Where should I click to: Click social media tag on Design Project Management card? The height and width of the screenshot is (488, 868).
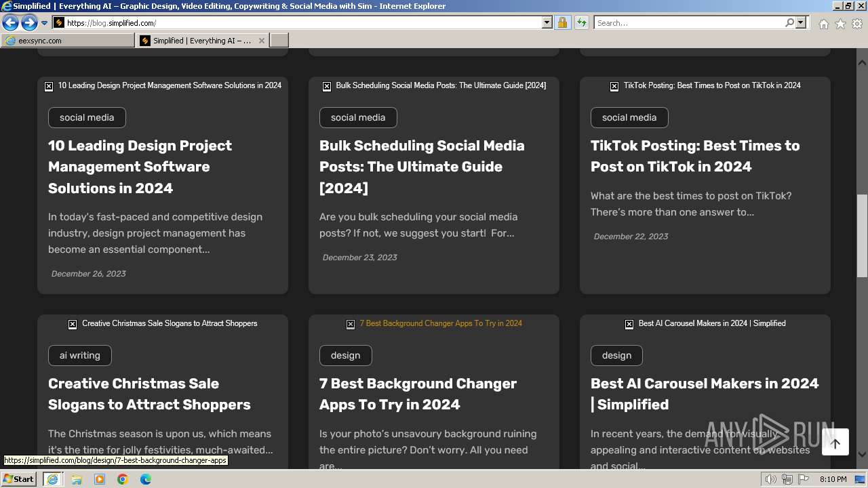click(x=87, y=117)
